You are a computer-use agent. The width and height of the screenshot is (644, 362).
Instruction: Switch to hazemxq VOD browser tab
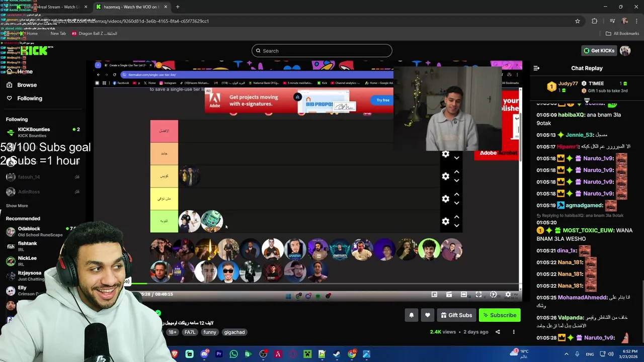click(x=131, y=7)
